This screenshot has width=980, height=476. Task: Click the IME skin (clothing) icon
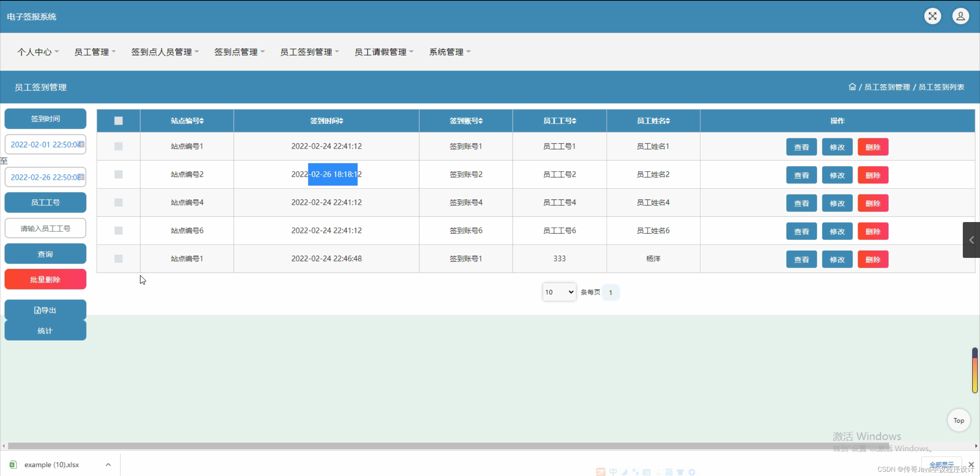[x=681, y=472]
